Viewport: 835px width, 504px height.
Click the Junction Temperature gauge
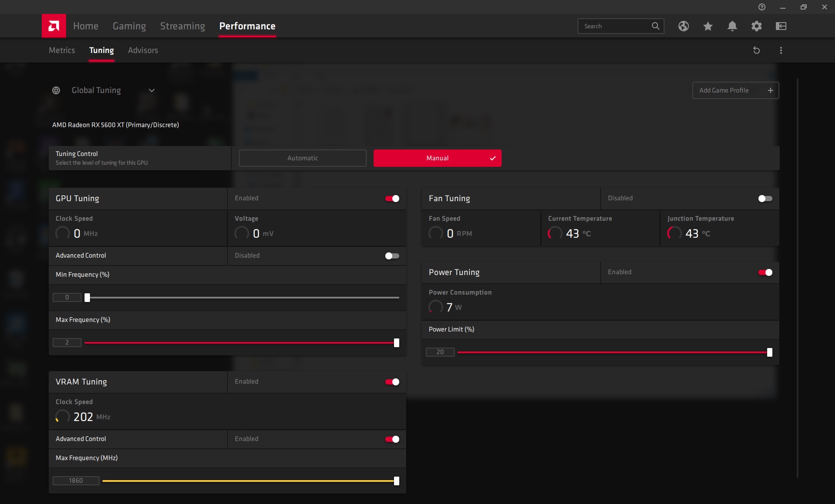(675, 233)
